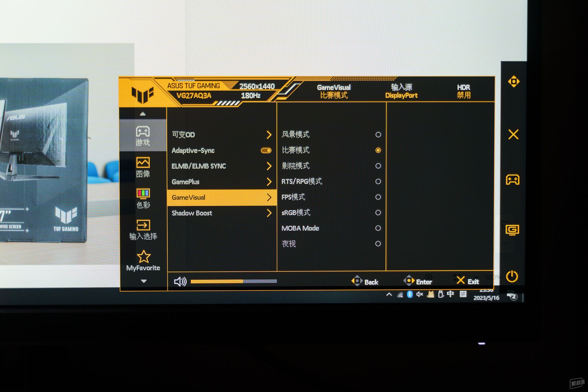This screenshot has height=392, width=588.
Task: Click the power icon on side strip
Action: (512, 276)
